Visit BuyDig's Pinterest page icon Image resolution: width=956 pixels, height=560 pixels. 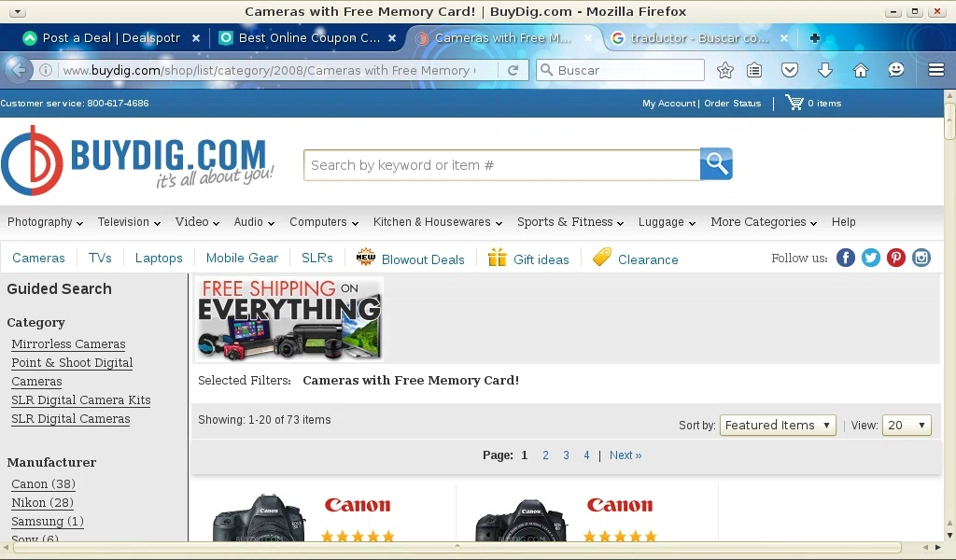(895, 258)
